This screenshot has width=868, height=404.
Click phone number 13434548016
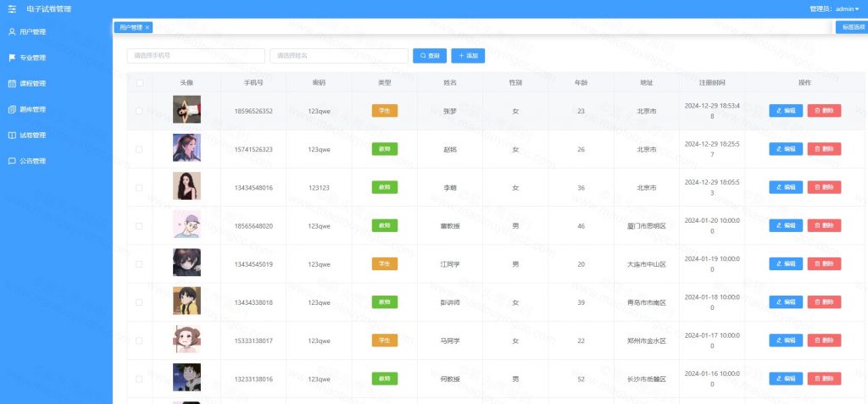[x=253, y=188]
